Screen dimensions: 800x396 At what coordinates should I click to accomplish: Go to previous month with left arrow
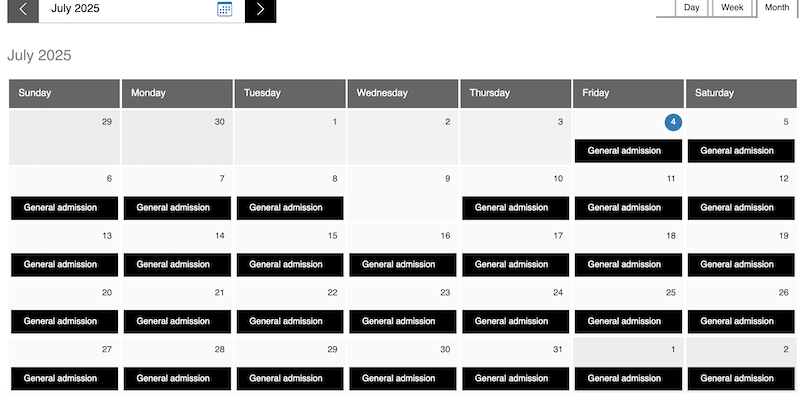click(23, 9)
